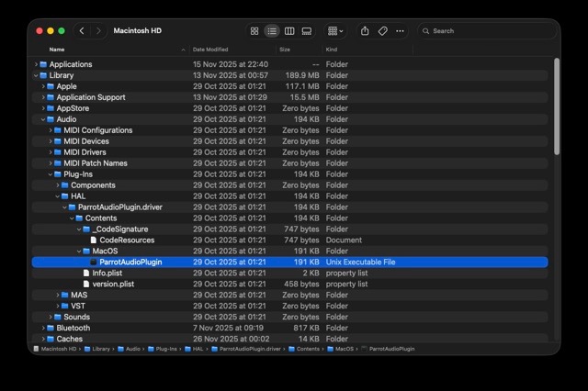Collapse the Audio folder

[x=43, y=119]
